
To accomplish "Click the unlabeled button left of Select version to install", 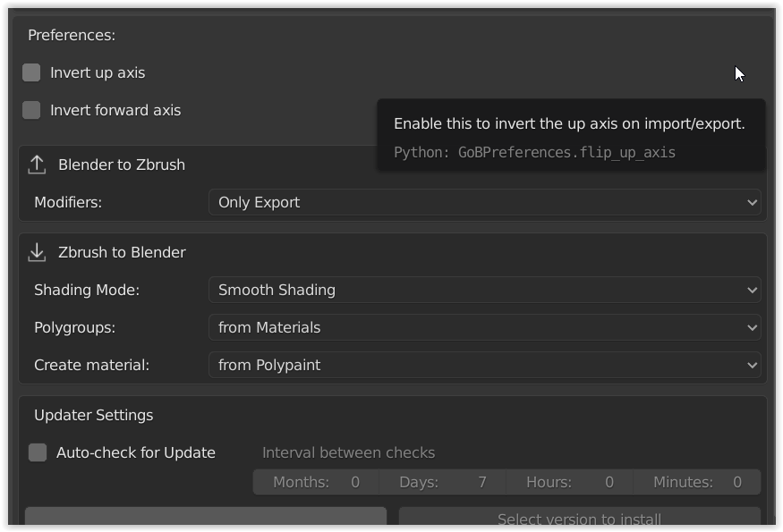I will click(x=205, y=518).
